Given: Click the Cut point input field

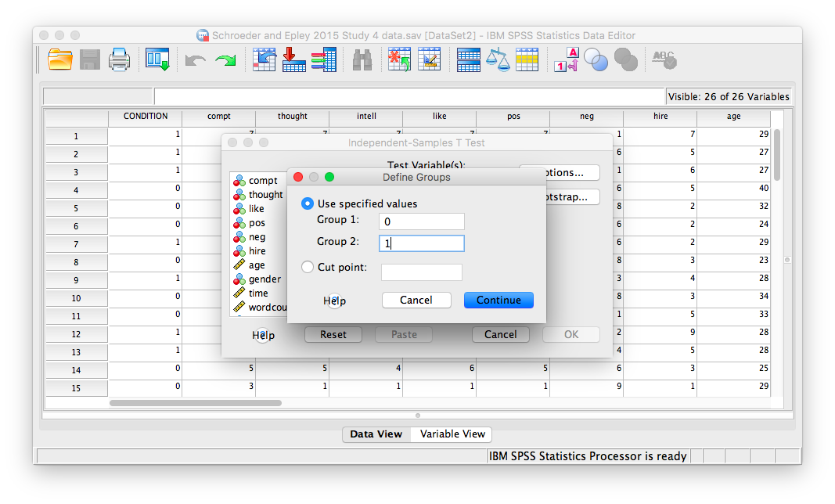Looking at the screenshot, I should point(421,272).
